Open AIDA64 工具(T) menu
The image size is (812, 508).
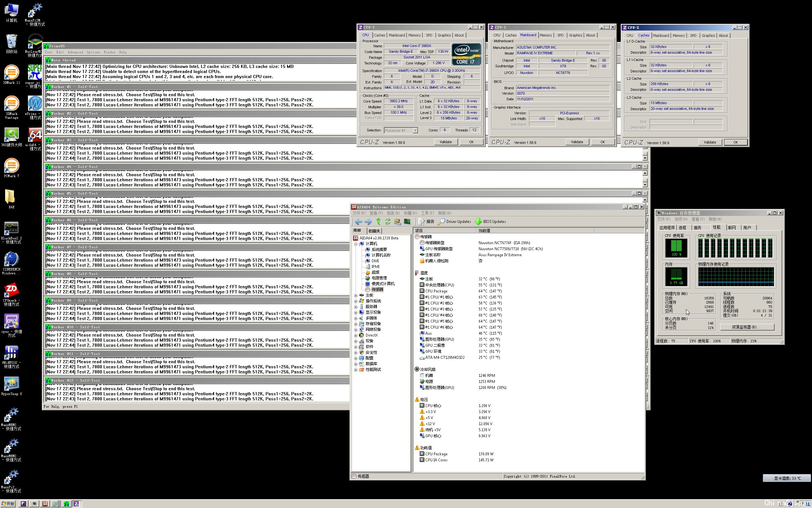click(427, 213)
